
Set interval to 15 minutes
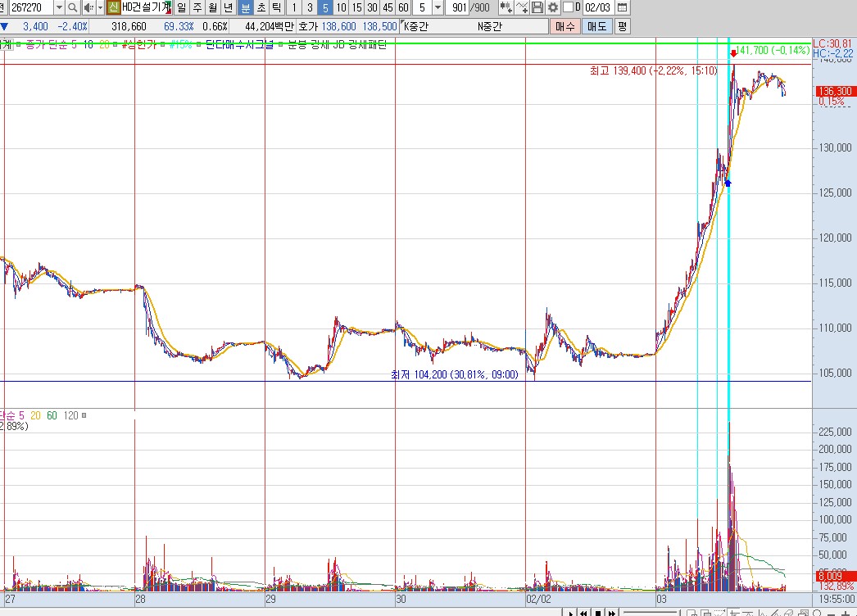[x=357, y=7]
